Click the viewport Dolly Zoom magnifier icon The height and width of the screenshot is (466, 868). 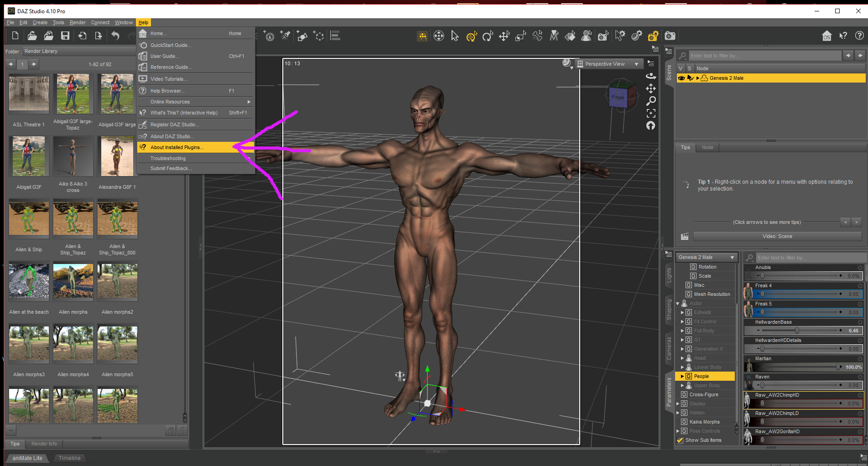click(x=651, y=100)
